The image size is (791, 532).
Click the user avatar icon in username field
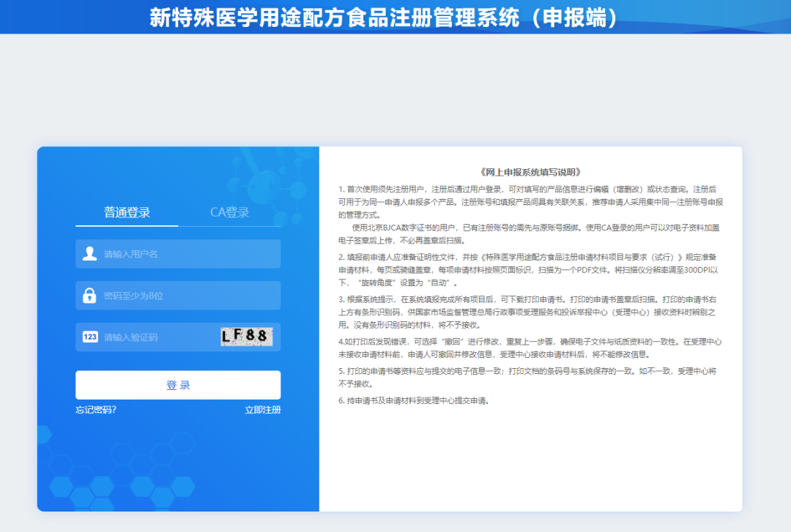point(90,254)
